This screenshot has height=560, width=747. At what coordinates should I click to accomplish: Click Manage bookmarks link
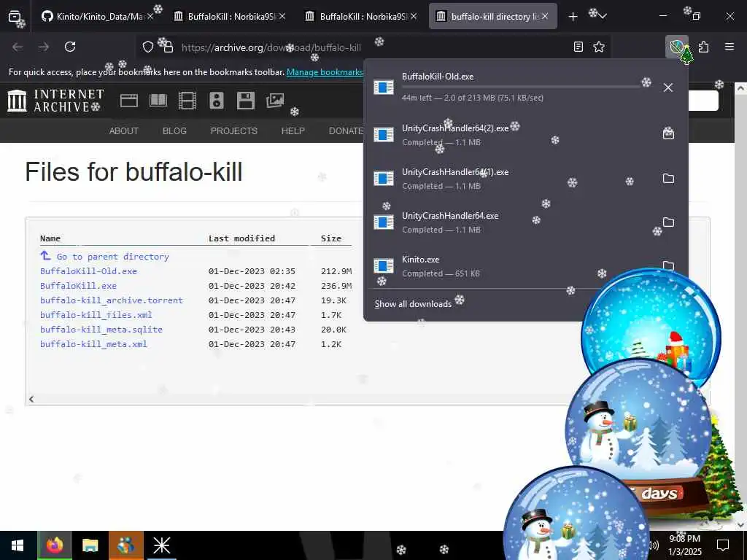(325, 72)
